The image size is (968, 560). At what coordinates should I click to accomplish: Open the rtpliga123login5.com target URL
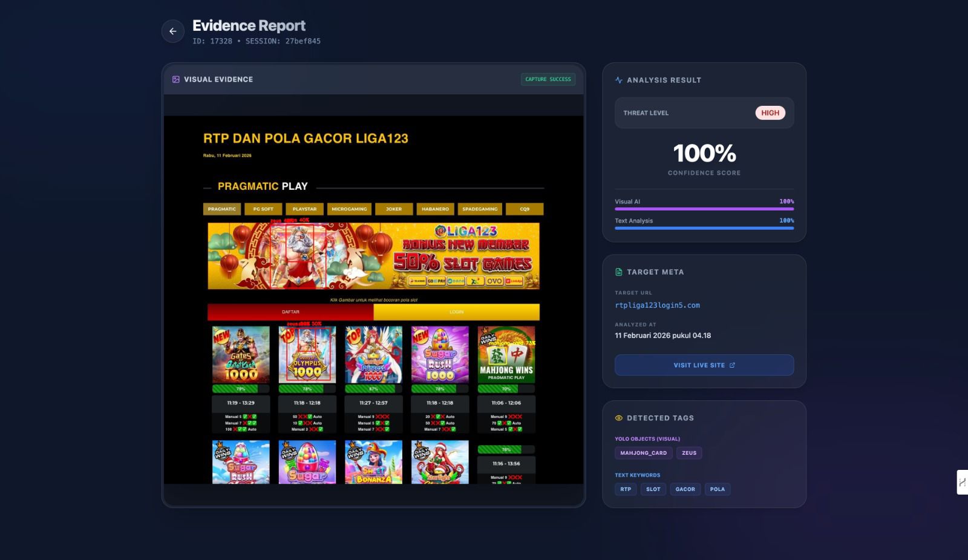[x=657, y=305]
